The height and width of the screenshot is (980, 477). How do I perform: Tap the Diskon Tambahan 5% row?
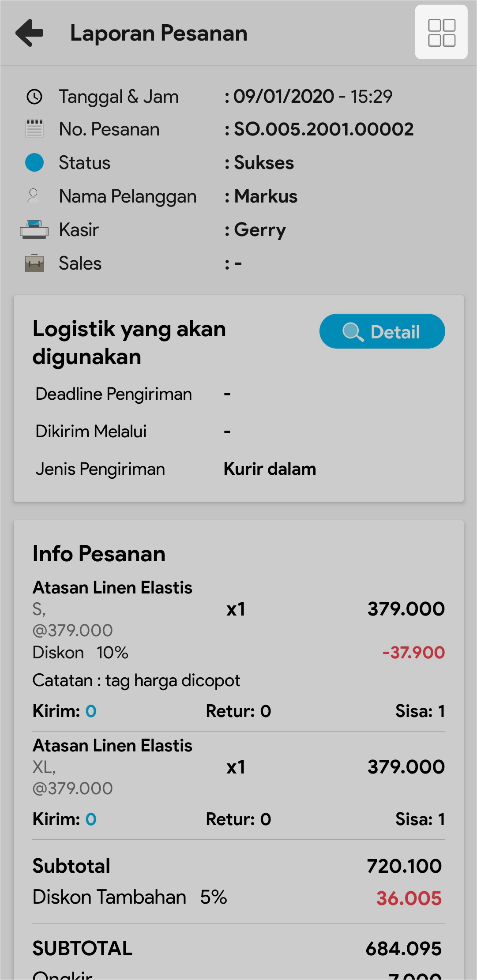click(x=130, y=897)
